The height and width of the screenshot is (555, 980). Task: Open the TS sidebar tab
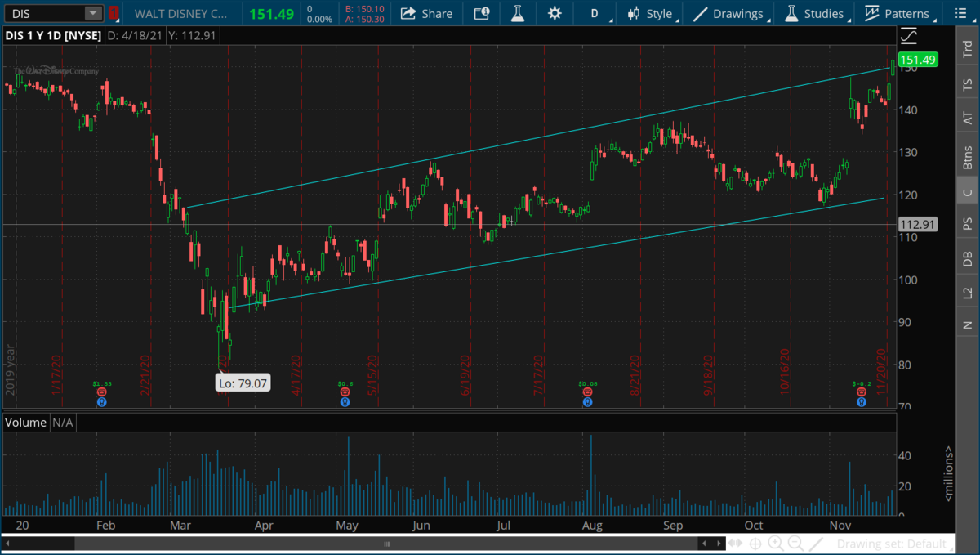(x=968, y=83)
